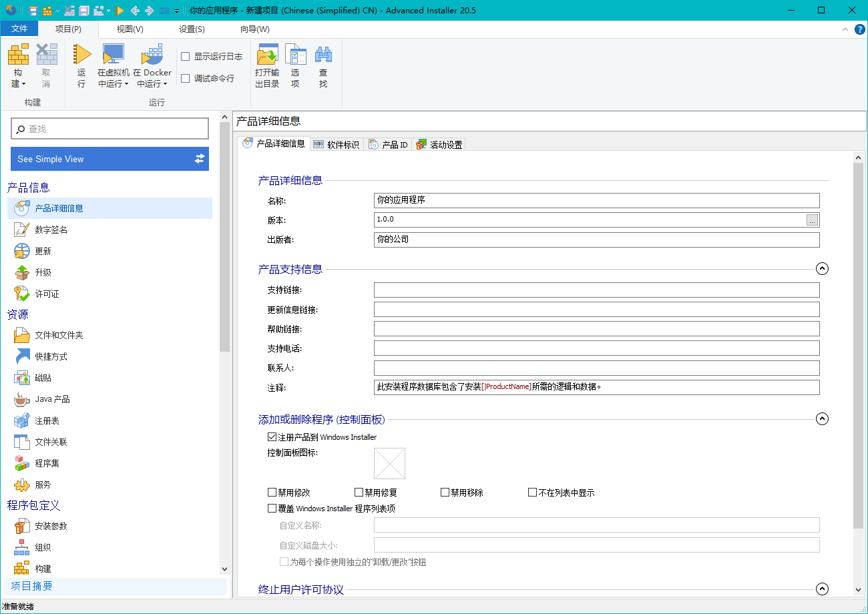Viewport: 868px width, 614px height.
Task: Select 数字签名 in the sidebar
Action: tap(110, 230)
